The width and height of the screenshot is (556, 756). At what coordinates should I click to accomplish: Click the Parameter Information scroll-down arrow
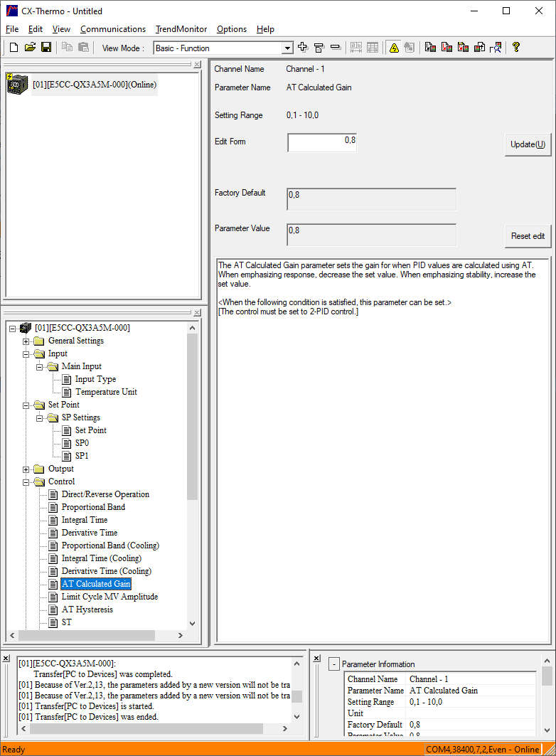[x=547, y=730]
